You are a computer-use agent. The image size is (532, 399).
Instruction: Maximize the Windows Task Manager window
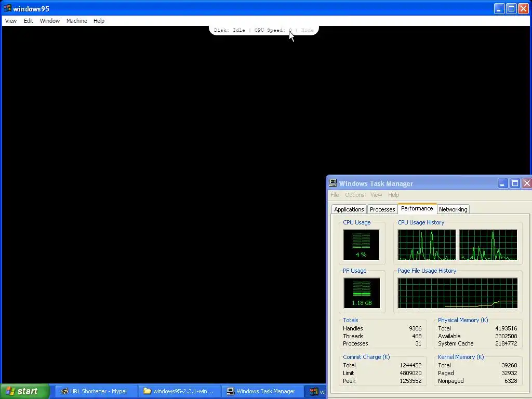point(515,183)
